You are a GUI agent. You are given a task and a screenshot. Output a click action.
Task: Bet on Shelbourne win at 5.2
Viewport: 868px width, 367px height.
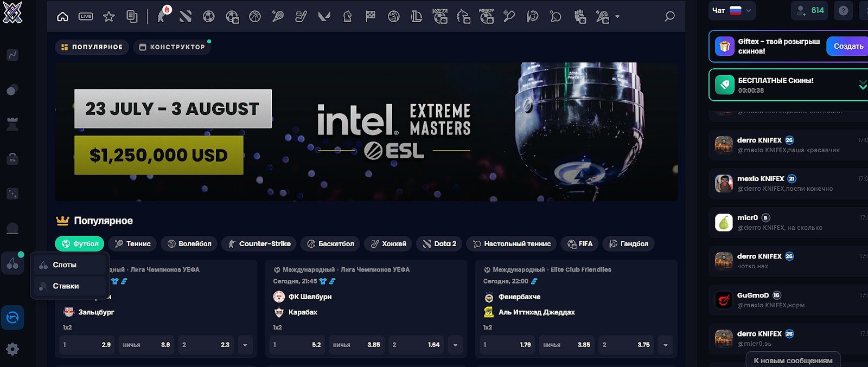coord(297,345)
